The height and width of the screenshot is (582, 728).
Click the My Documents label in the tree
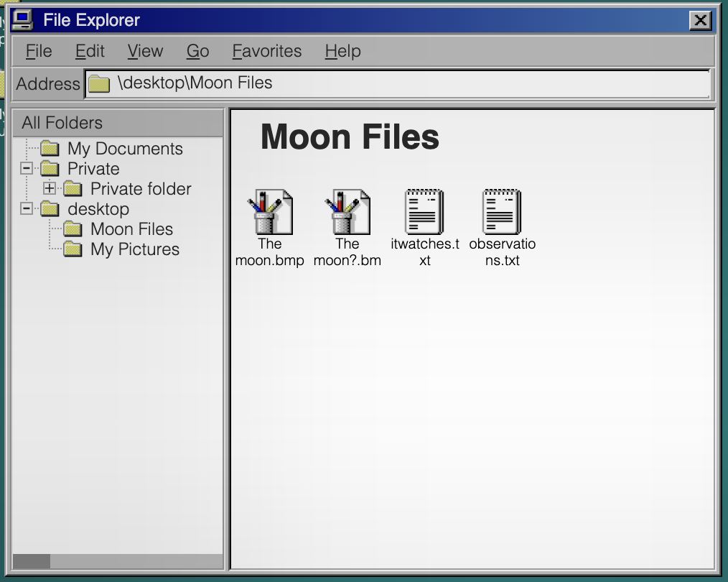tap(125, 149)
